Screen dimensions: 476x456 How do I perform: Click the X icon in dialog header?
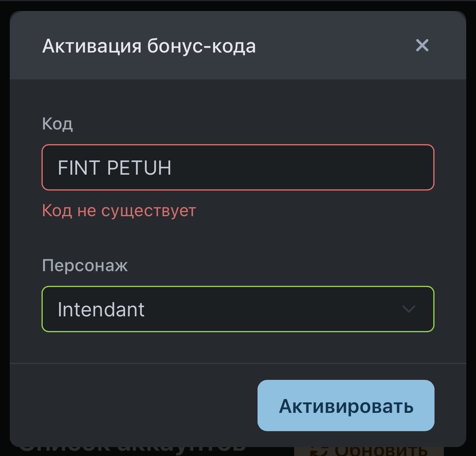(422, 46)
